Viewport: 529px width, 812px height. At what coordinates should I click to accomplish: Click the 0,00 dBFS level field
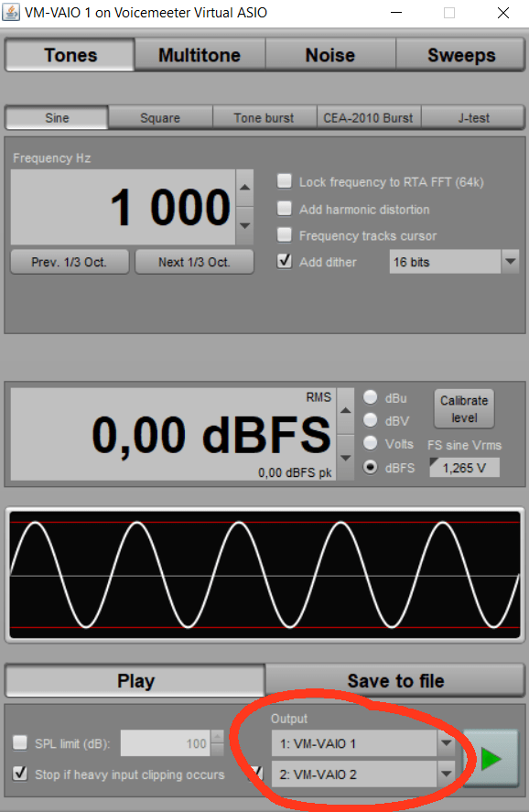tap(173, 434)
